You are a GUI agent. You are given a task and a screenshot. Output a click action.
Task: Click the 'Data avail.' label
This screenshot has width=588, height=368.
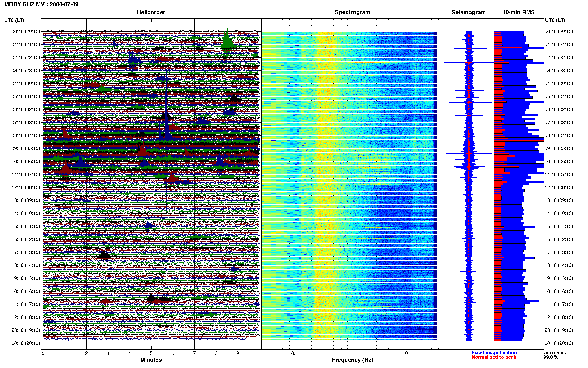(554, 352)
